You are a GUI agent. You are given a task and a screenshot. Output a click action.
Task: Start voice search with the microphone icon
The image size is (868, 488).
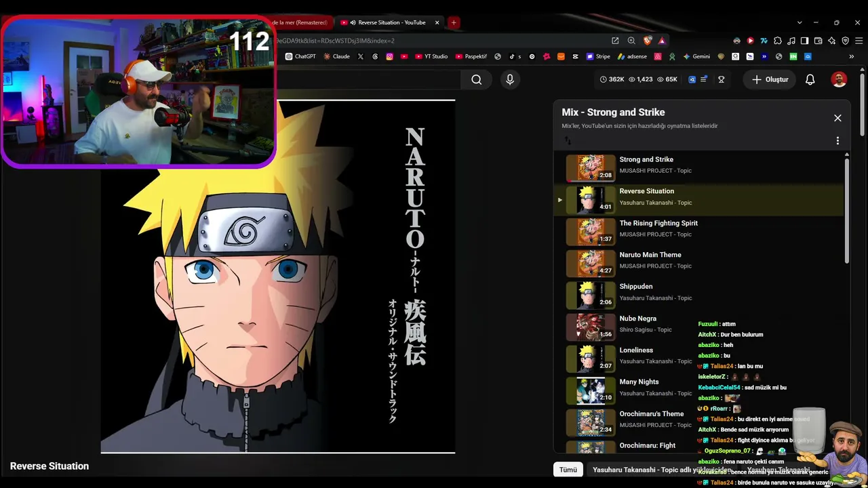(x=510, y=79)
